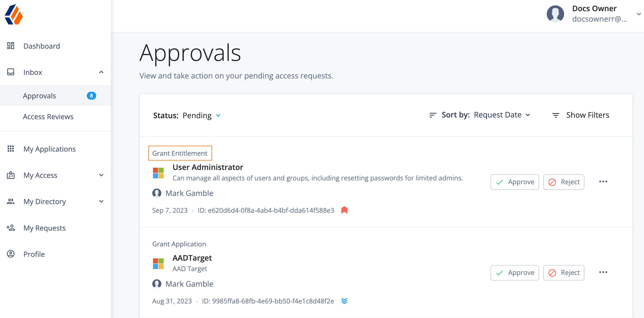
Task: Select the My Directory people icon
Action: tap(11, 201)
